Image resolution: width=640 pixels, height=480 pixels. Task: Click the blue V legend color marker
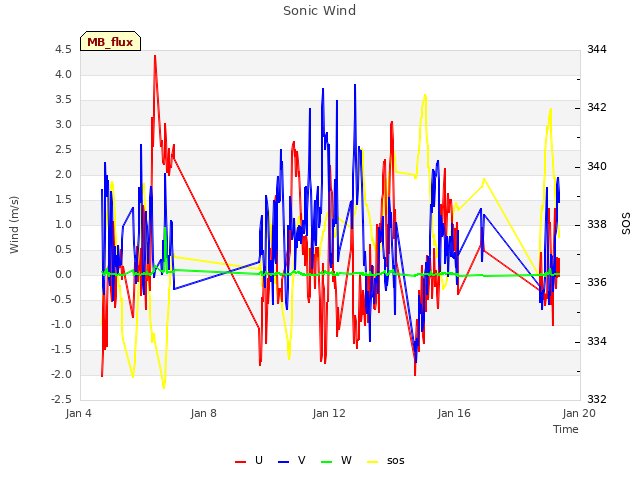tap(283, 462)
